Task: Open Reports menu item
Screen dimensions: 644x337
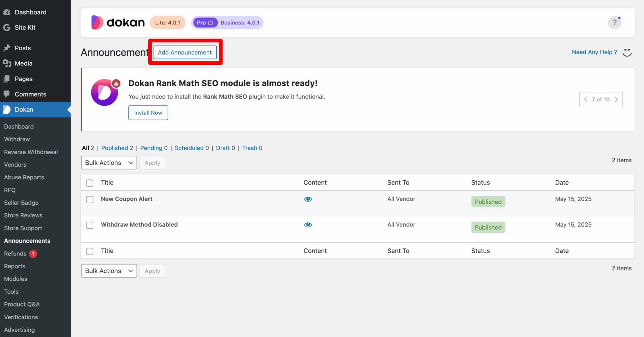Action: pyautogui.click(x=15, y=266)
